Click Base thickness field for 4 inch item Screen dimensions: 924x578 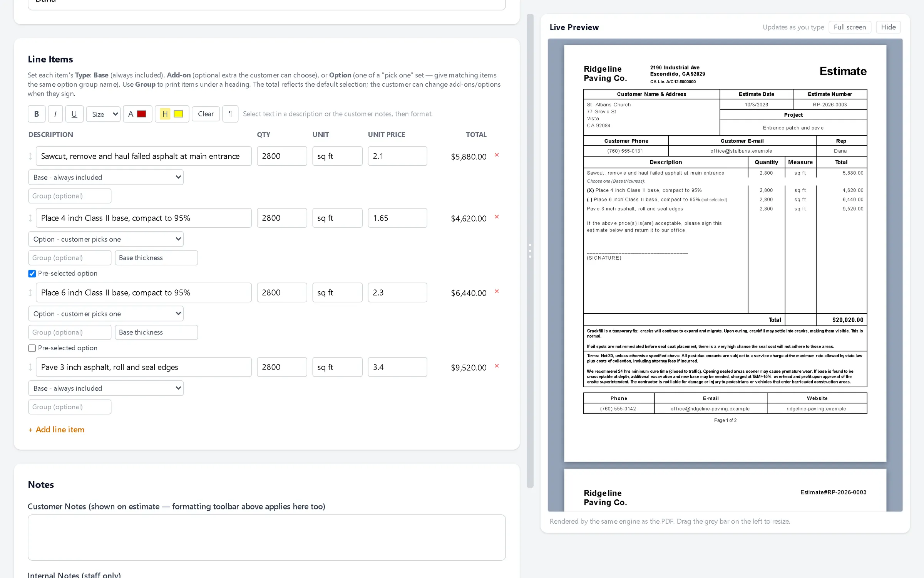pos(156,258)
